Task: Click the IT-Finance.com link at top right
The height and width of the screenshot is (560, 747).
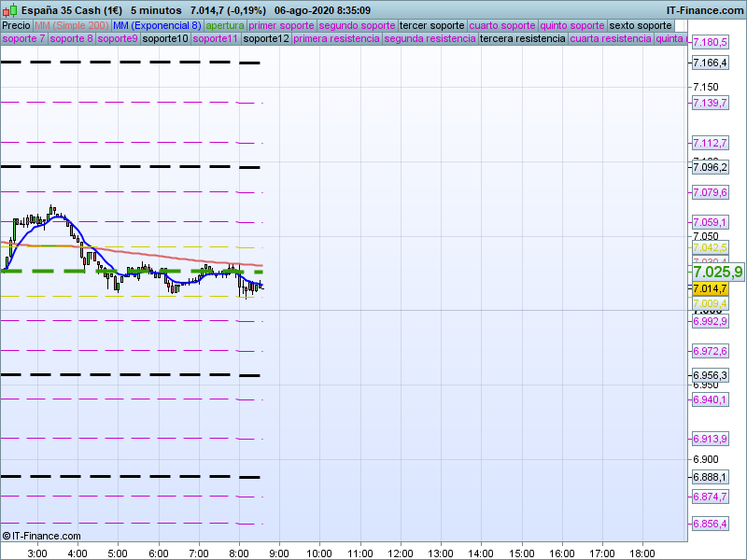Action: click(705, 9)
